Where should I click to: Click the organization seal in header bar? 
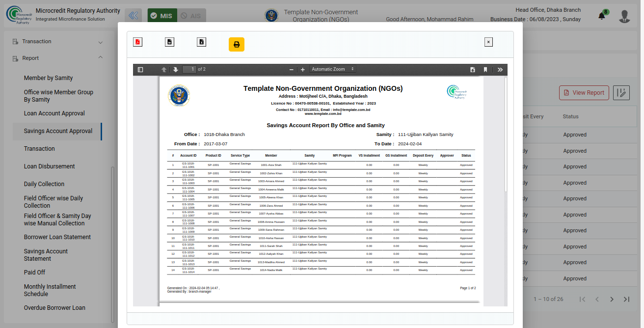[271, 16]
